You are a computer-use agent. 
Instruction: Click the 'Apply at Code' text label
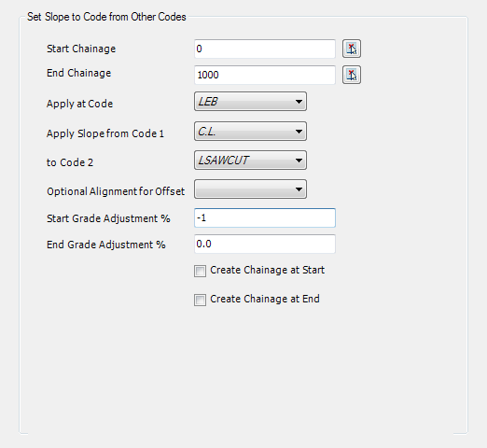point(79,104)
